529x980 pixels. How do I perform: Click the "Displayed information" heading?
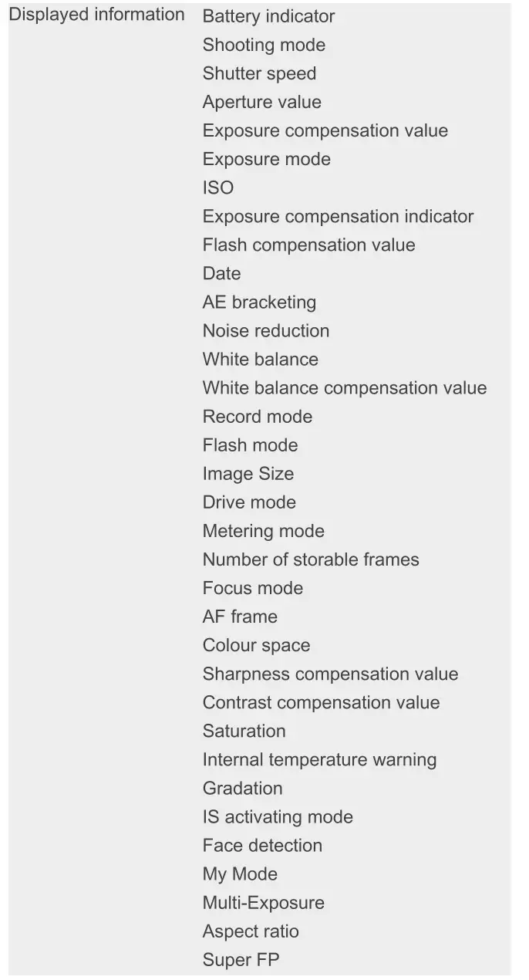point(96,15)
